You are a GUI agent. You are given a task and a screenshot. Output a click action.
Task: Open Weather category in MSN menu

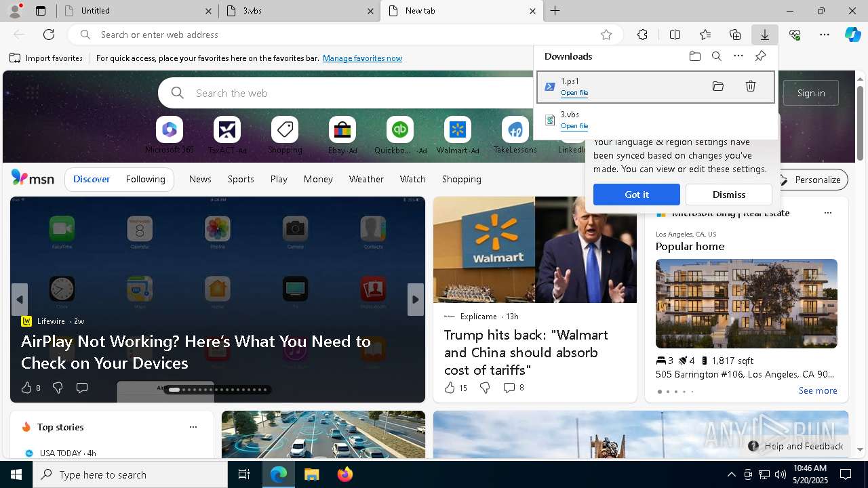click(366, 179)
